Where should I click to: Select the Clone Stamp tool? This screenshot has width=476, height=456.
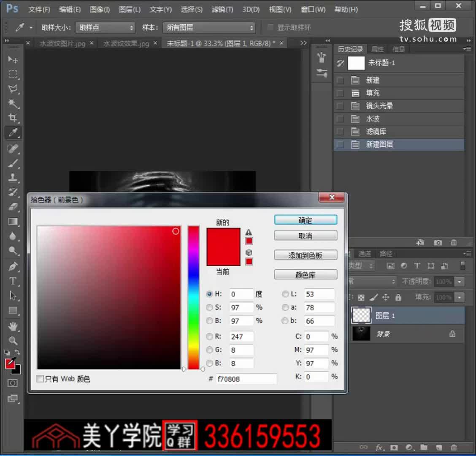coord(13,178)
